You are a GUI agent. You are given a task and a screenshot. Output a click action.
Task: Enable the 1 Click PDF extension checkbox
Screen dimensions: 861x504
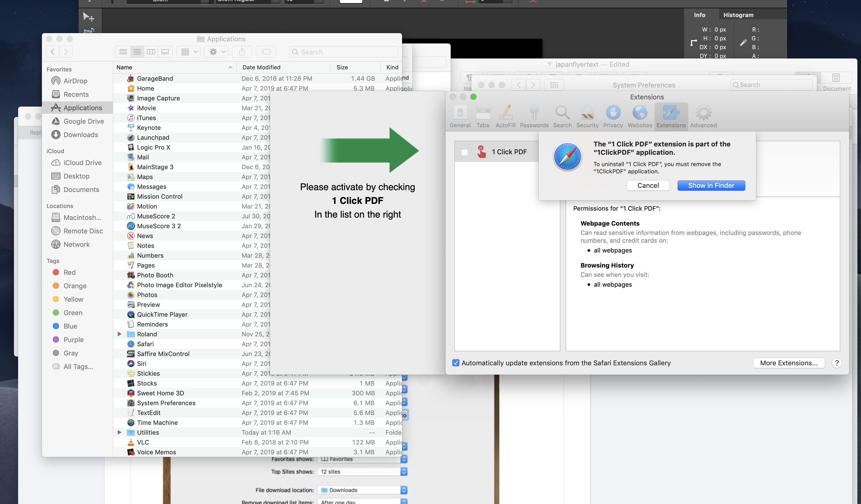coord(464,152)
